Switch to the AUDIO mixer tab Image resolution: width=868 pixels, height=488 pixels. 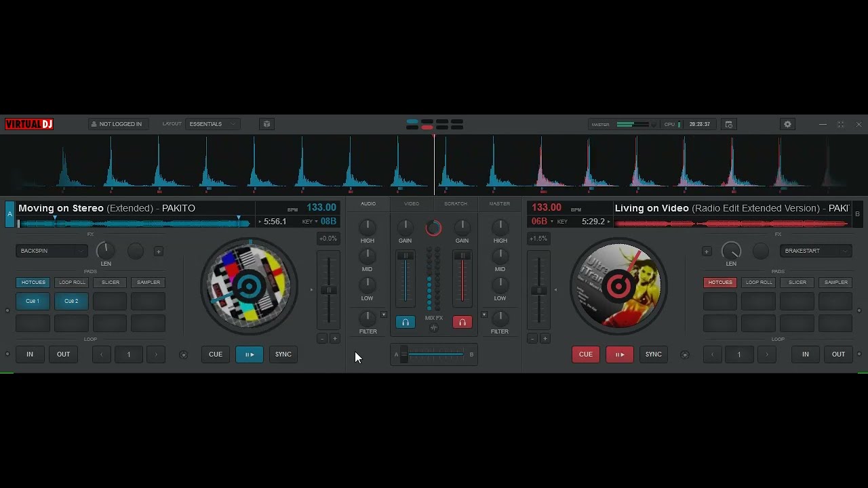368,203
